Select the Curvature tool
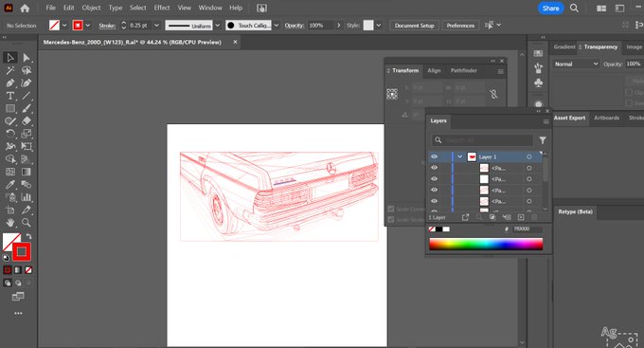644x348 pixels. [27, 83]
